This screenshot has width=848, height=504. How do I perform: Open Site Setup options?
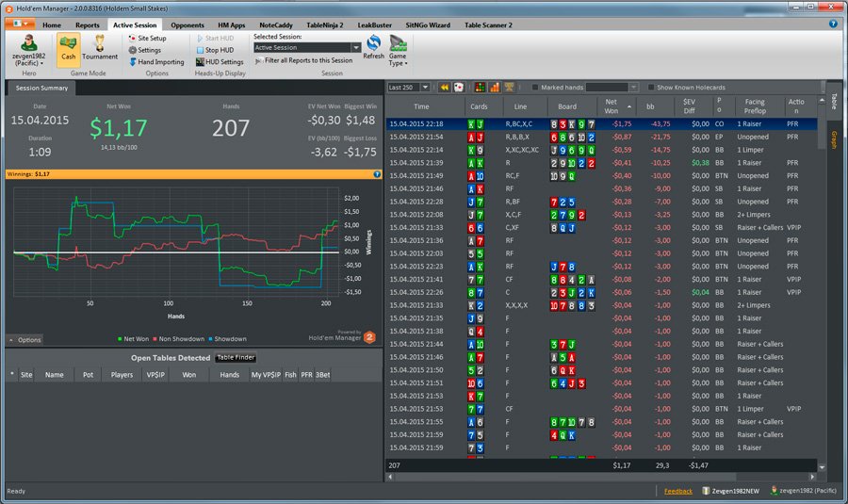(147, 39)
